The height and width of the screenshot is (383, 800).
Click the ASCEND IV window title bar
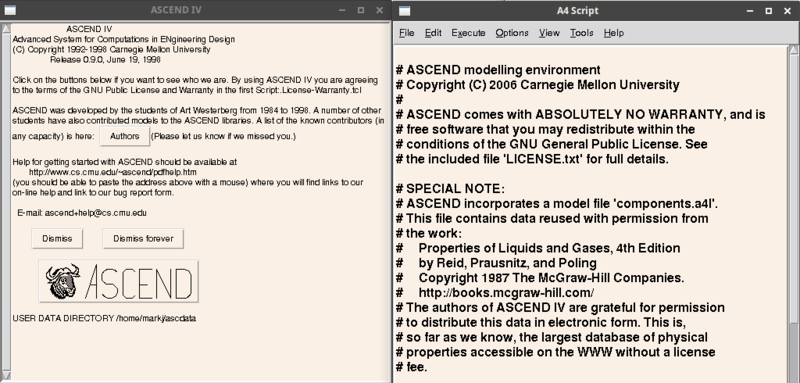click(176, 10)
